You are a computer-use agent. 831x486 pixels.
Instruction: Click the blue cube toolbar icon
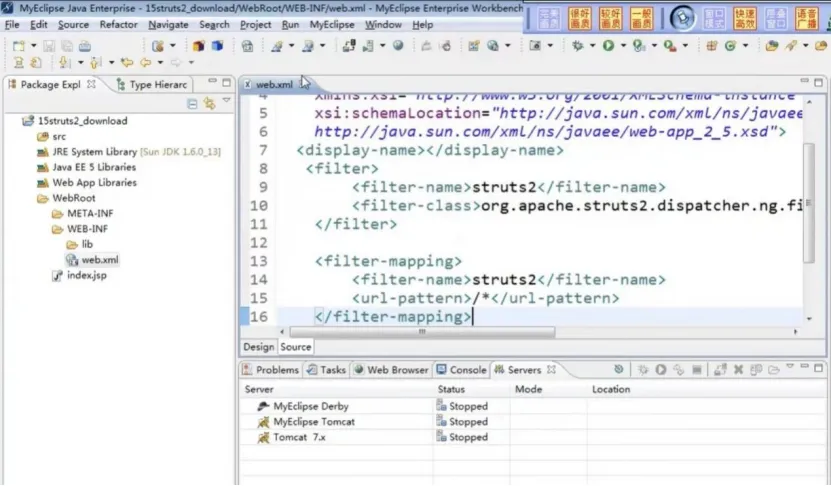(x=217, y=46)
